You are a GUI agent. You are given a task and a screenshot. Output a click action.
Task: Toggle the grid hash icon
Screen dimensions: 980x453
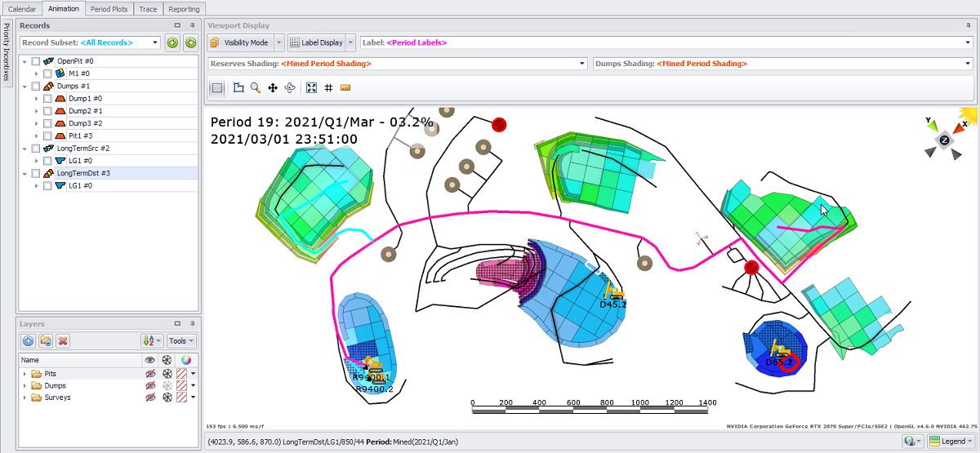pyautogui.click(x=328, y=88)
